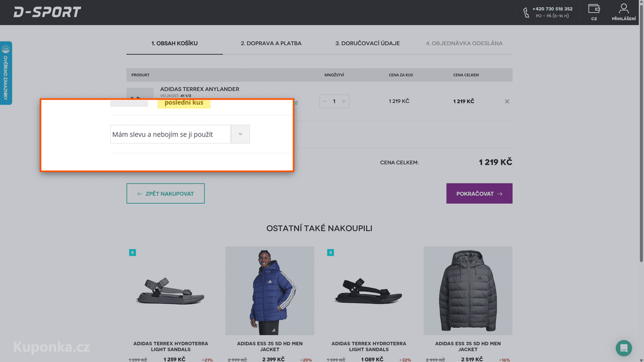Viewport: 644px width, 362px height.
Task: Click the phone icon in header
Action: pyautogui.click(x=526, y=12)
